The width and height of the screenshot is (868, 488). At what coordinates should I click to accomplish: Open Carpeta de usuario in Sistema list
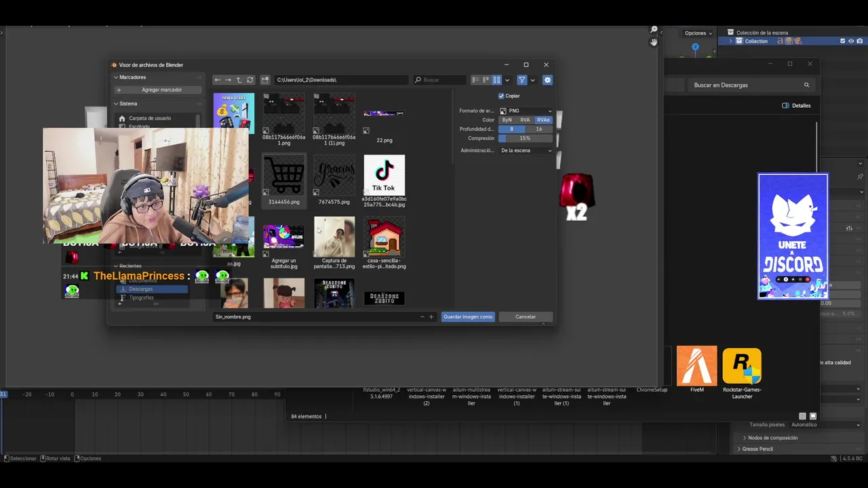tap(150, 118)
